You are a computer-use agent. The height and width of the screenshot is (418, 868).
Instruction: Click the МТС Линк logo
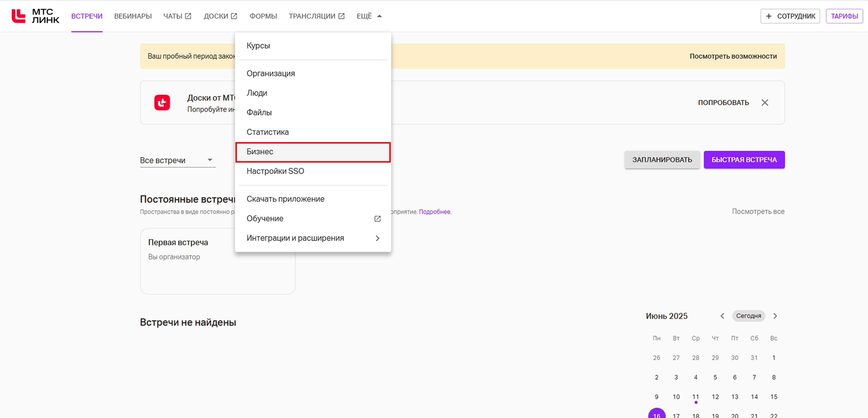(35, 16)
